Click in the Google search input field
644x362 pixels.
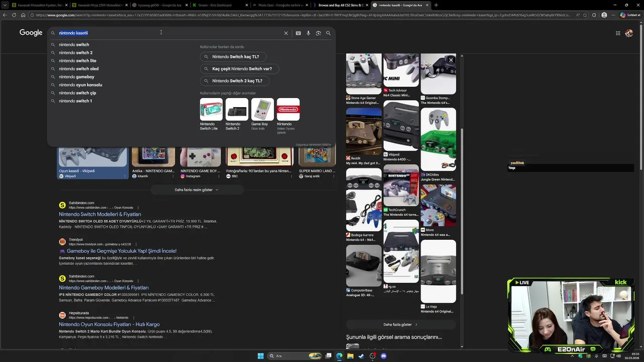(x=169, y=33)
